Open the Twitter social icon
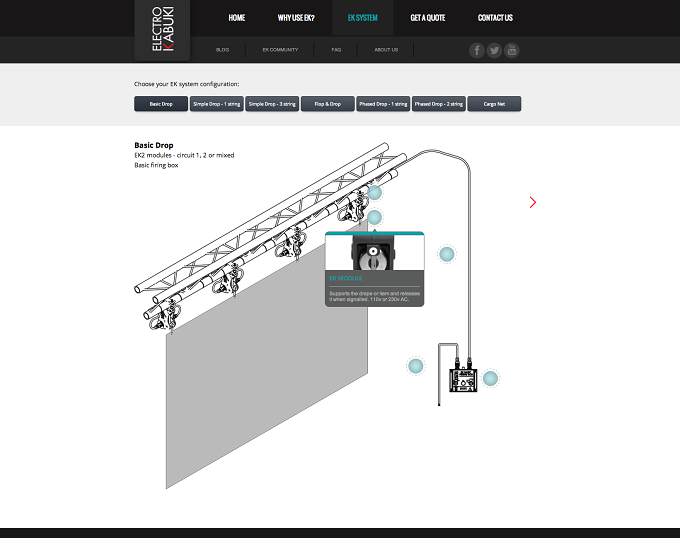Screen dimensions: 680x538 tap(494, 50)
